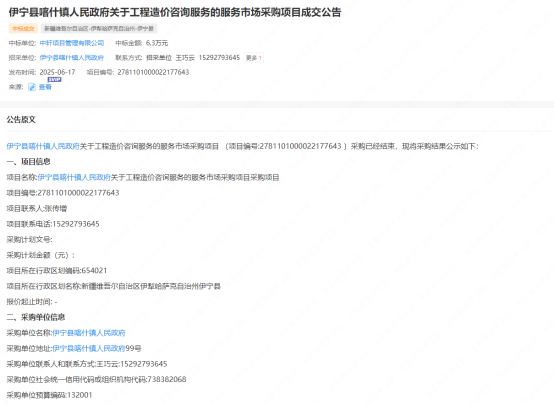Open 招采单位 伊宁县喀什镇人民政府 link in header
The width and height of the screenshot is (554, 405).
[72, 58]
